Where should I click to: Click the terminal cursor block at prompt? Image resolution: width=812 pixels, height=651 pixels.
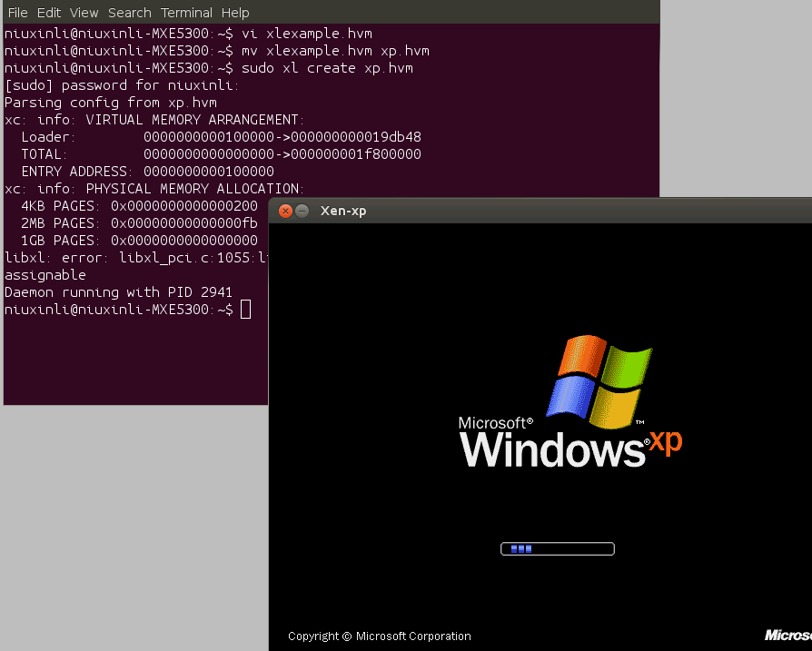(x=245, y=310)
